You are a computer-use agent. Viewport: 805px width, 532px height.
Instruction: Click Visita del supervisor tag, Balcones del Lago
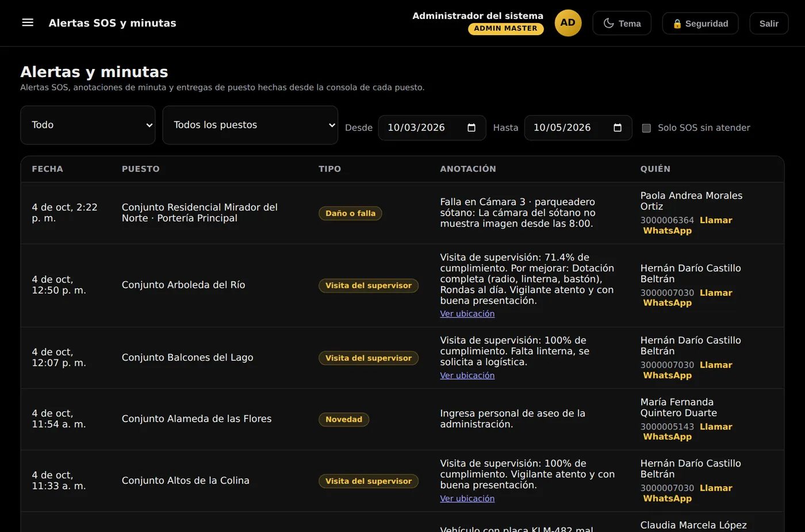(x=369, y=358)
